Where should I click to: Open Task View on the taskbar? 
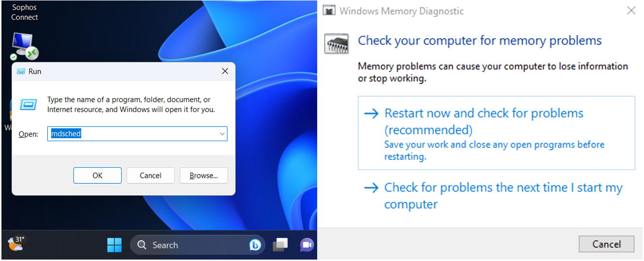point(280,245)
